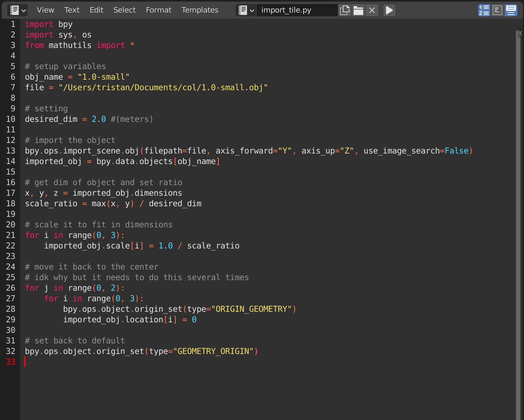Open the Select menu
This screenshot has height=420, width=524.
124,10
